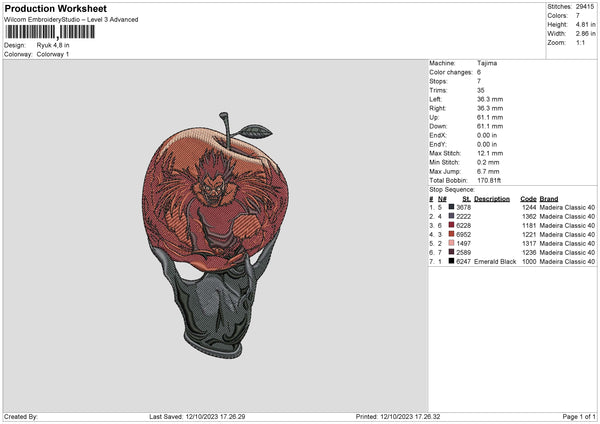Image resolution: width=600 pixels, height=424 pixels.
Task: Click the Ryuk apple embroidery design preview
Action: (215, 235)
